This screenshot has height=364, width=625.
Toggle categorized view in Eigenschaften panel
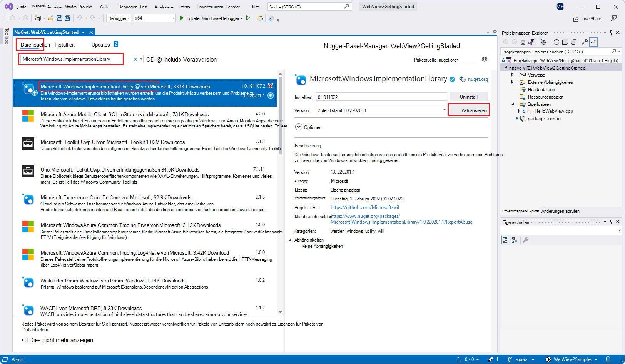click(x=506, y=240)
